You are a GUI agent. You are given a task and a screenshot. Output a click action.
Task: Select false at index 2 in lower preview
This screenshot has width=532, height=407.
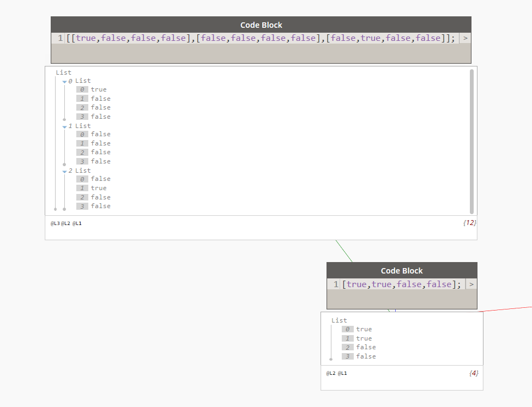coord(366,347)
